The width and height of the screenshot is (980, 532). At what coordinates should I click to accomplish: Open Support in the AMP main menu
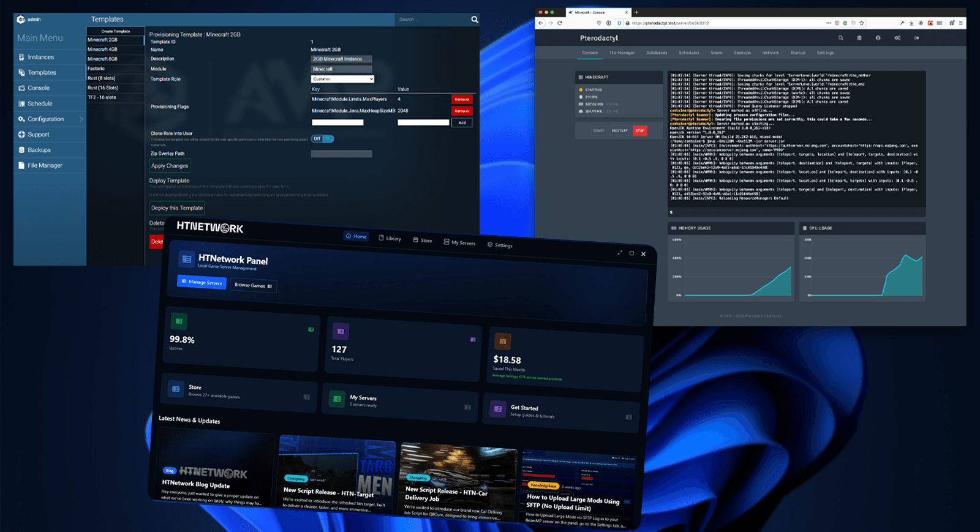coord(49,135)
